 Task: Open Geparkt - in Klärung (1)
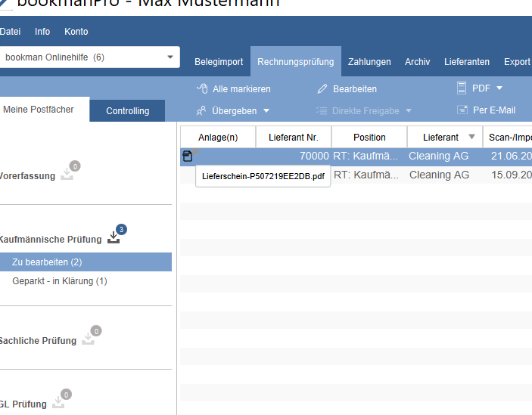[x=60, y=281]
